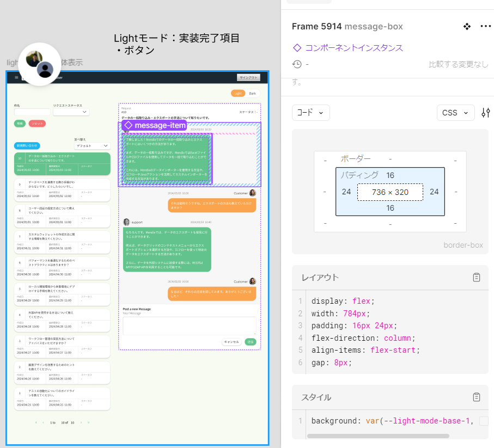Copy the レイアウト code with clipboard icon
This screenshot has height=448, width=494.
(x=477, y=278)
